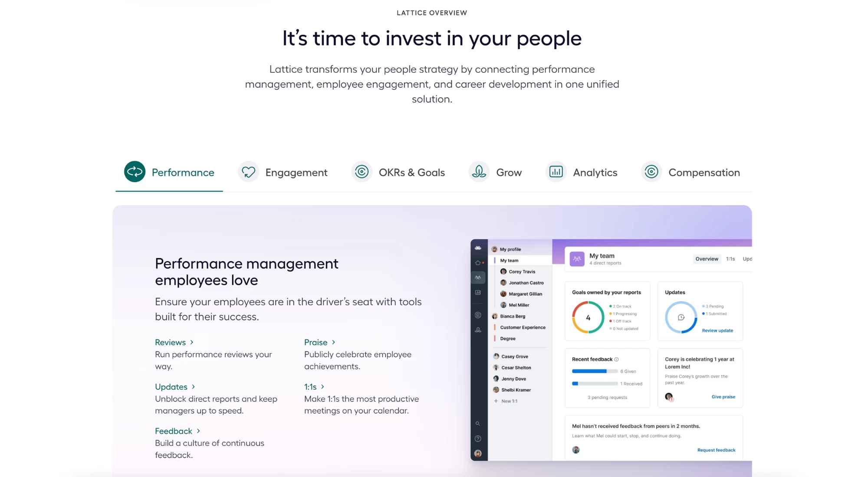Switch to the Performance tab
The height and width of the screenshot is (477, 868).
click(169, 172)
